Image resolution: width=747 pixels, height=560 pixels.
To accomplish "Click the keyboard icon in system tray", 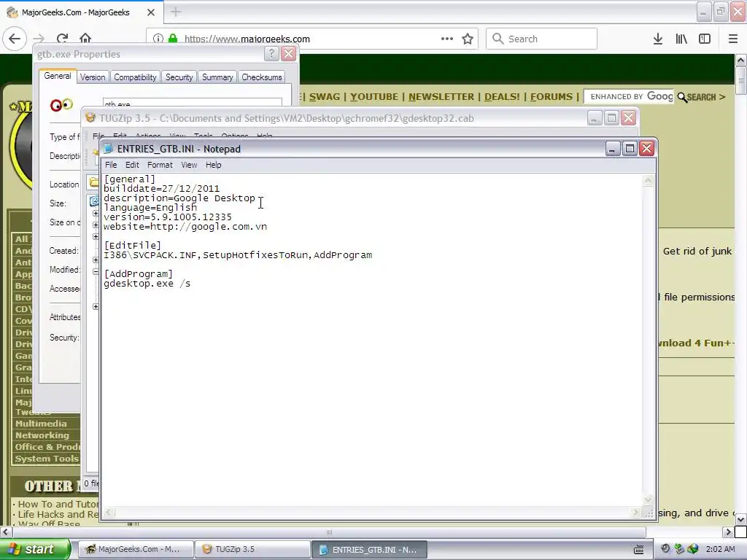I will pyautogui.click(x=639, y=550).
